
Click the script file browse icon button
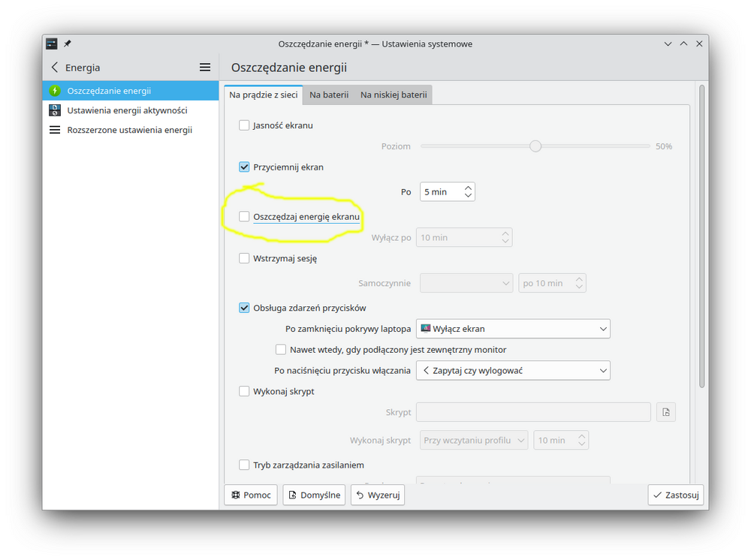point(665,412)
